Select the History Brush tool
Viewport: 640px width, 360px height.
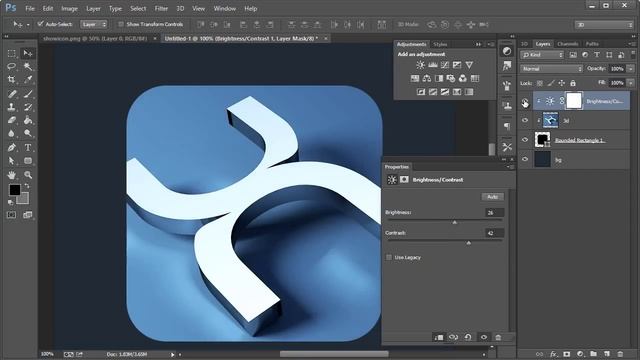28,107
